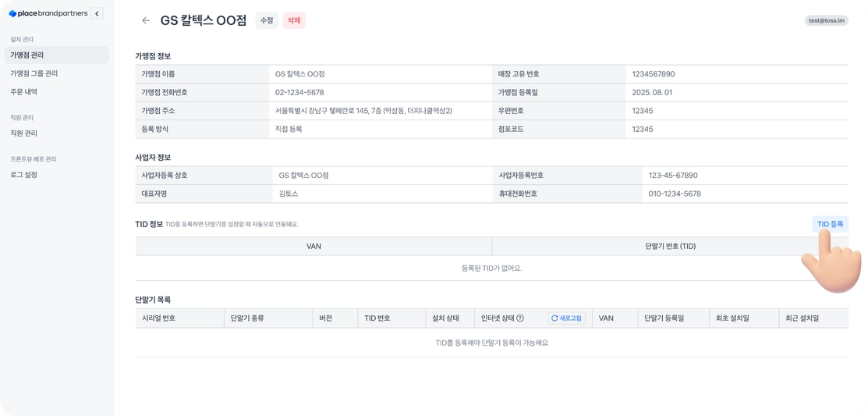Viewport: 868px width, 416px height.
Task: Click the 단말기 등록일 column header
Action: click(664, 318)
